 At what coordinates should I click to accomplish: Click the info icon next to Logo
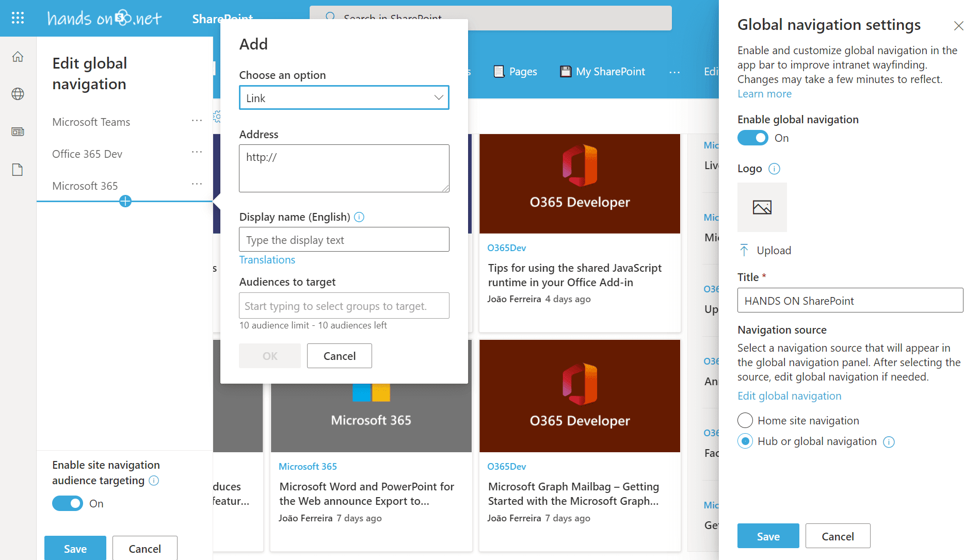[x=774, y=169]
